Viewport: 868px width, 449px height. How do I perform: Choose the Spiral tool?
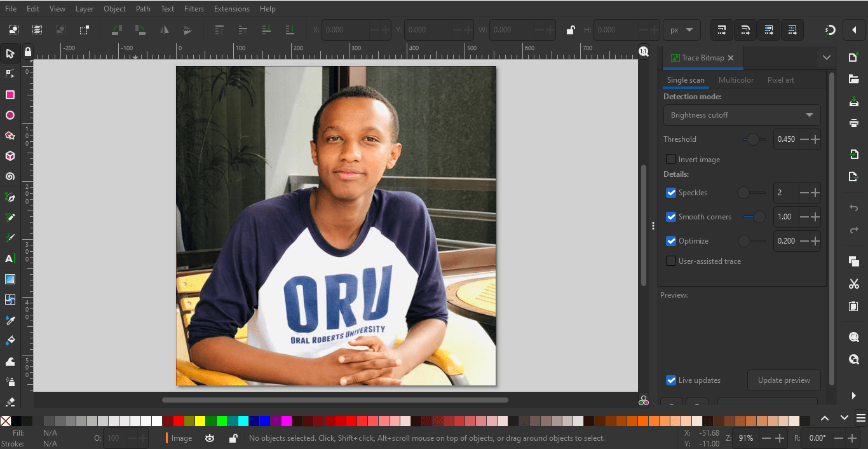click(x=10, y=177)
